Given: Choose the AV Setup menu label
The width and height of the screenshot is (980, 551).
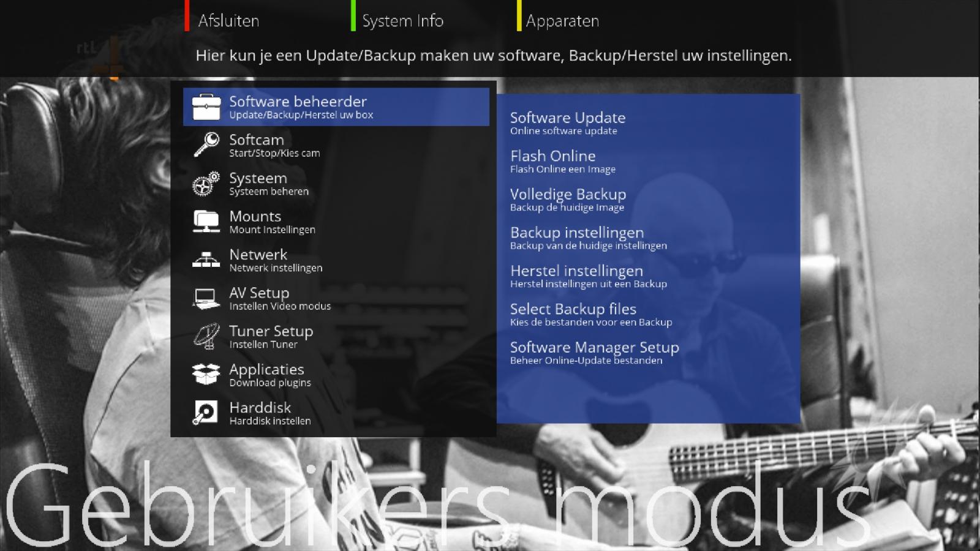Looking at the screenshot, I should pyautogui.click(x=259, y=293).
